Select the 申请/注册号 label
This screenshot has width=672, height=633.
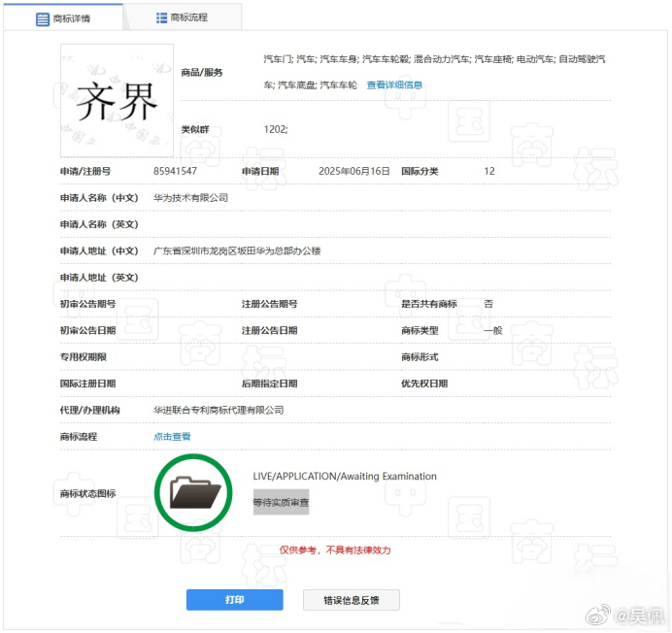pyautogui.click(x=85, y=171)
